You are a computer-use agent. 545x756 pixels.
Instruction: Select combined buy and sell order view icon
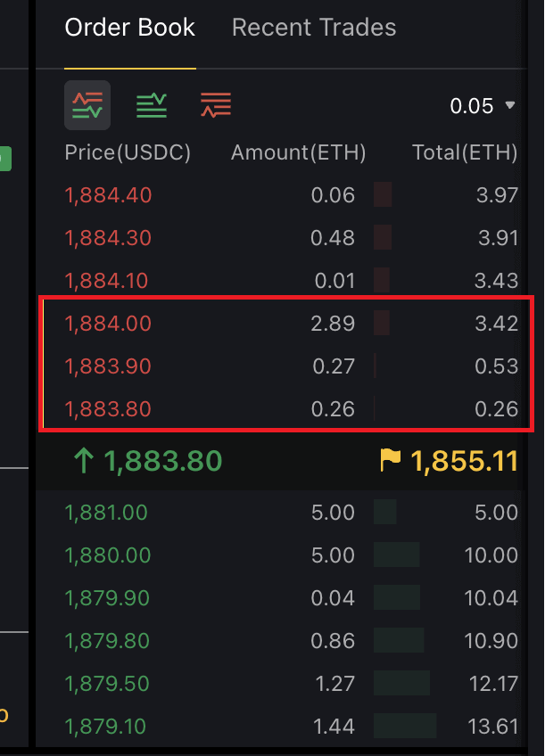click(x=87, y=105)
